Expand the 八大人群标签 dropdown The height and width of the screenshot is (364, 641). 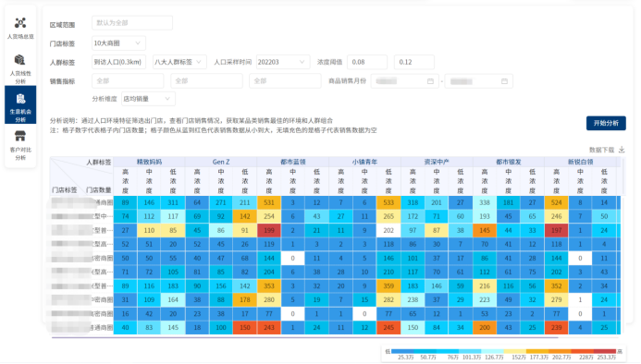click(x=179, y=62)
